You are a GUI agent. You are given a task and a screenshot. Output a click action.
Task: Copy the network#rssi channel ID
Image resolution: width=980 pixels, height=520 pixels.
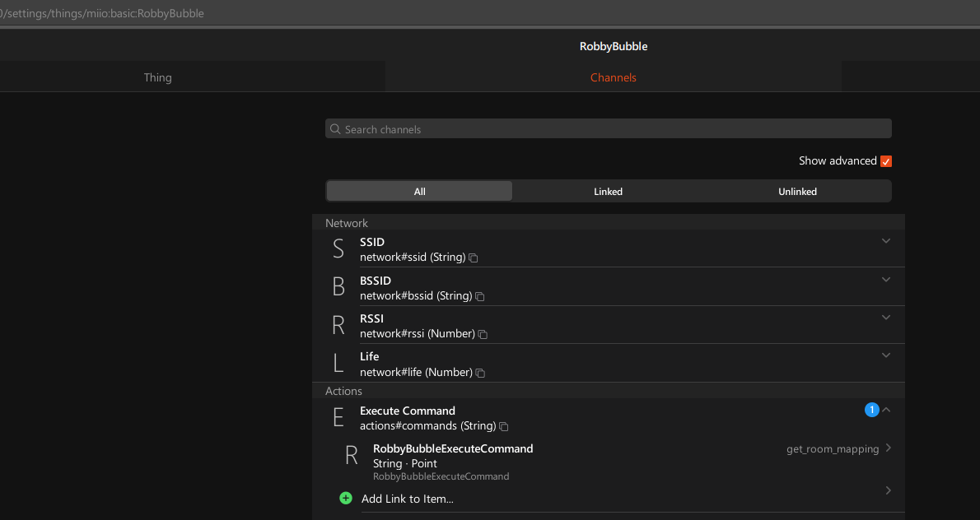pyautogui.click(x=483, y=334)
